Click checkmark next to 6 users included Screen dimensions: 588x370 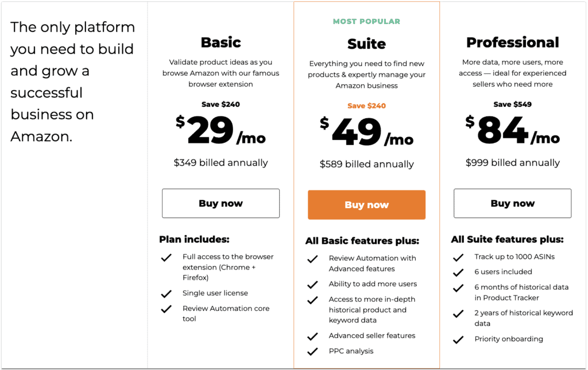point(458,272)
